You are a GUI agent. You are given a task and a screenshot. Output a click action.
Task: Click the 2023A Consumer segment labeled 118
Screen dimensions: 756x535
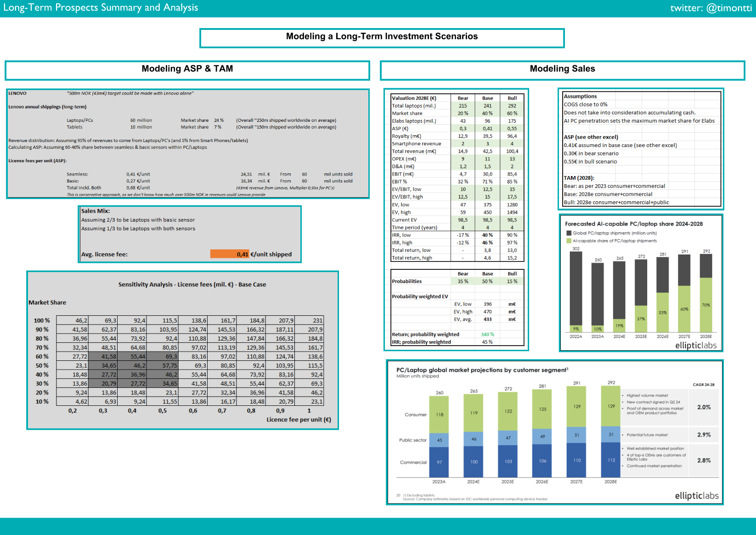point(440,415)
